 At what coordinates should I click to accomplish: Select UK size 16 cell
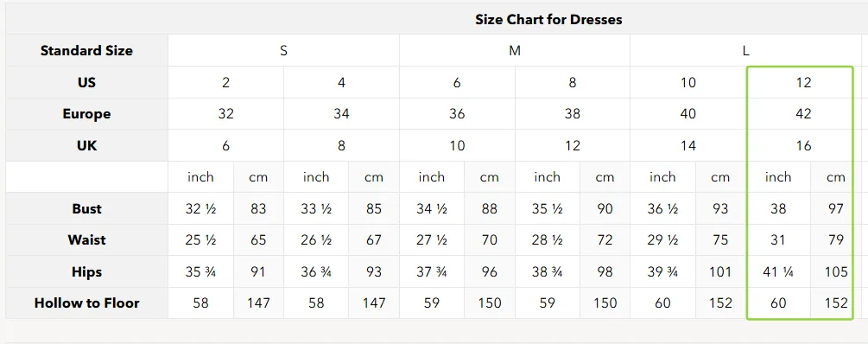pos(803,146)
